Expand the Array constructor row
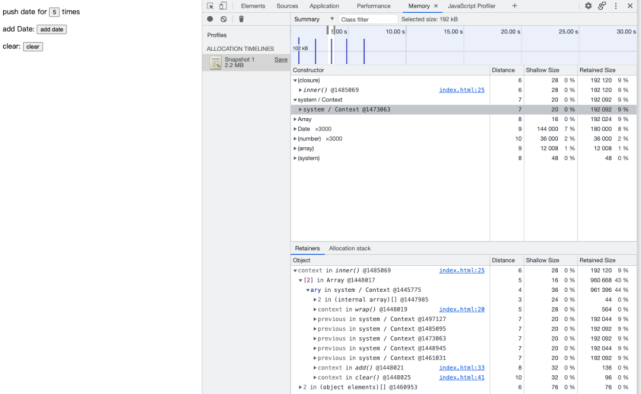The height and width of the screenshot is (394, 641). click(x=295, y=119)
